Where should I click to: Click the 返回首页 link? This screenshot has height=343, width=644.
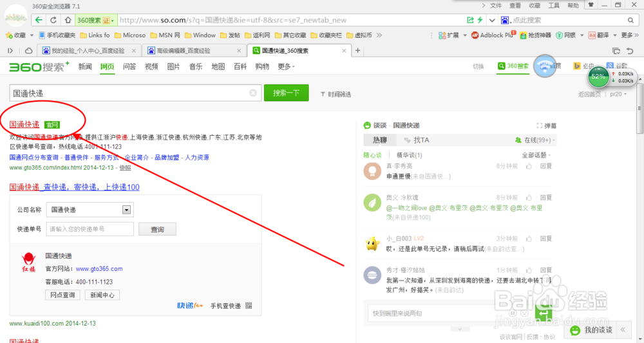[589, 95]
